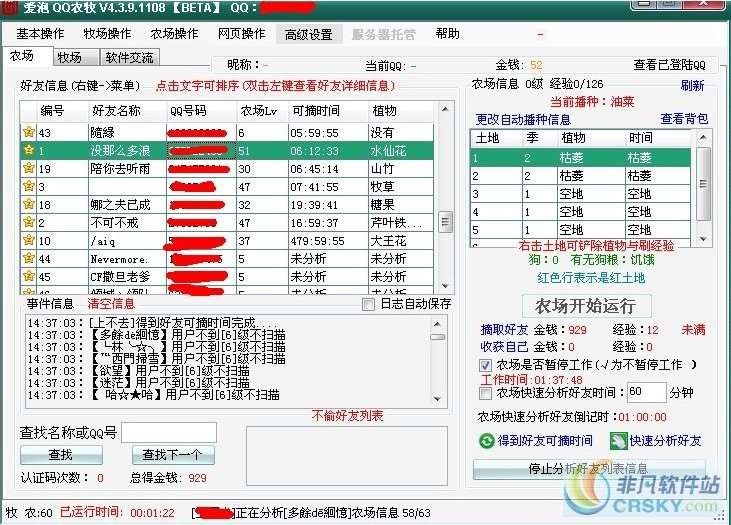Click friend list scrollbar down arrow
The image size is (731, 525).
click(445, 285)
